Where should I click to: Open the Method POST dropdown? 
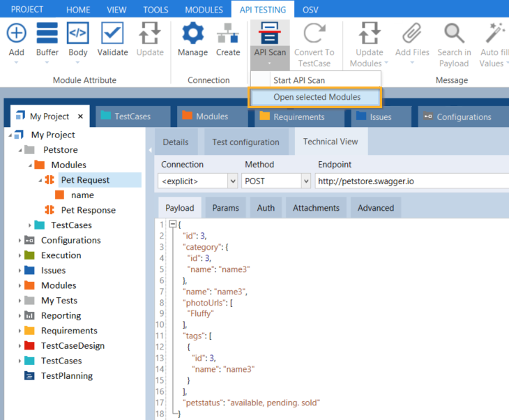point(305,181)
